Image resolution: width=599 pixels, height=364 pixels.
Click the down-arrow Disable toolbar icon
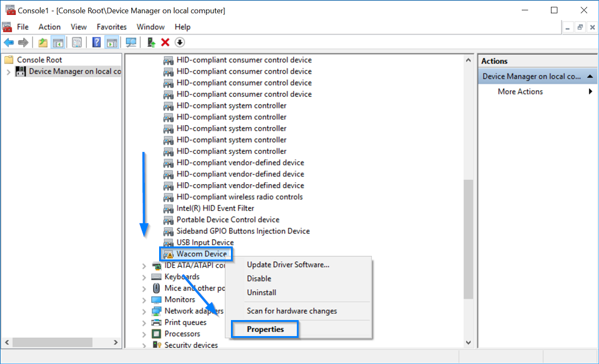coord(179,42)
